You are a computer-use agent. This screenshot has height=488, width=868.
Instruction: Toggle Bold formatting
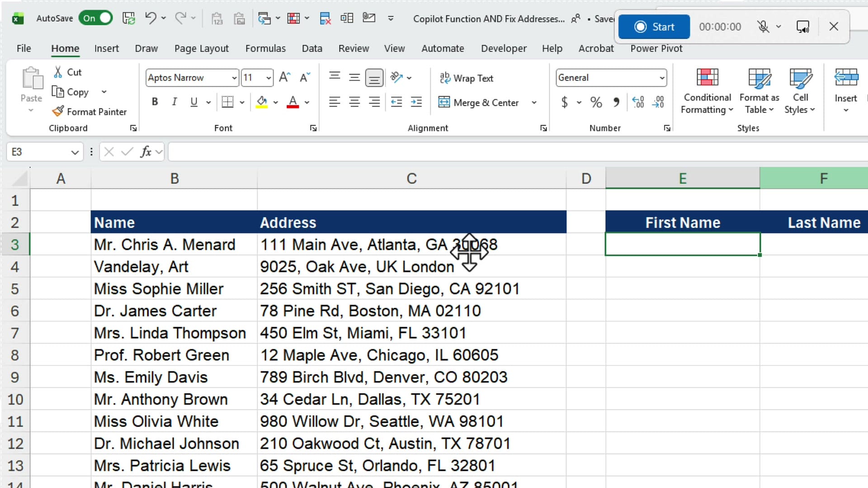155,102
